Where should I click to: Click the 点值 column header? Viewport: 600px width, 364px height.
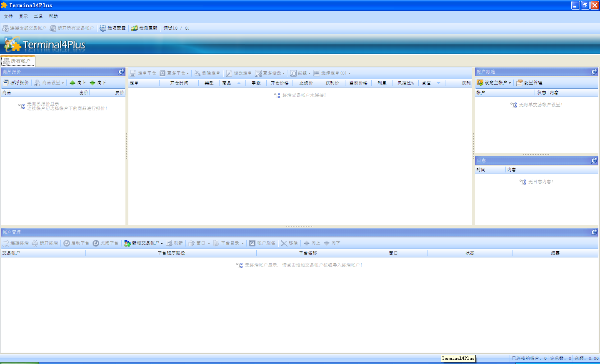pyautogui.click(x=432, y=83)
